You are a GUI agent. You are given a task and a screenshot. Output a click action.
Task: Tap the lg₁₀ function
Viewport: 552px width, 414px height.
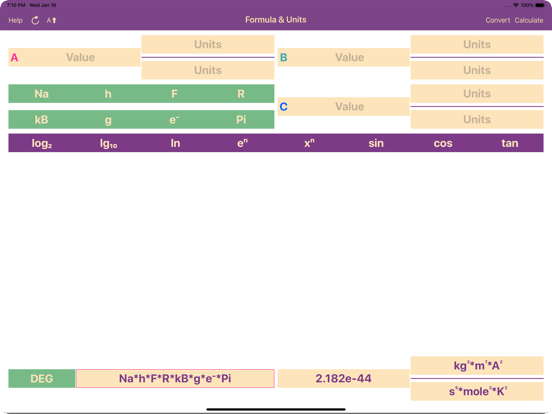(108, 143)
